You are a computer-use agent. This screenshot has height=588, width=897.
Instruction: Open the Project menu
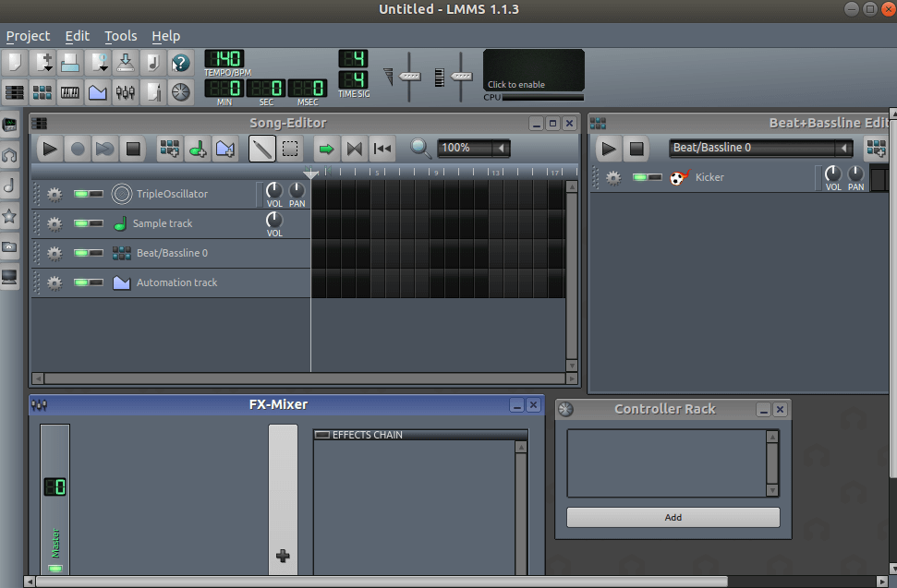pyautogui.click(x=28, y=36)
